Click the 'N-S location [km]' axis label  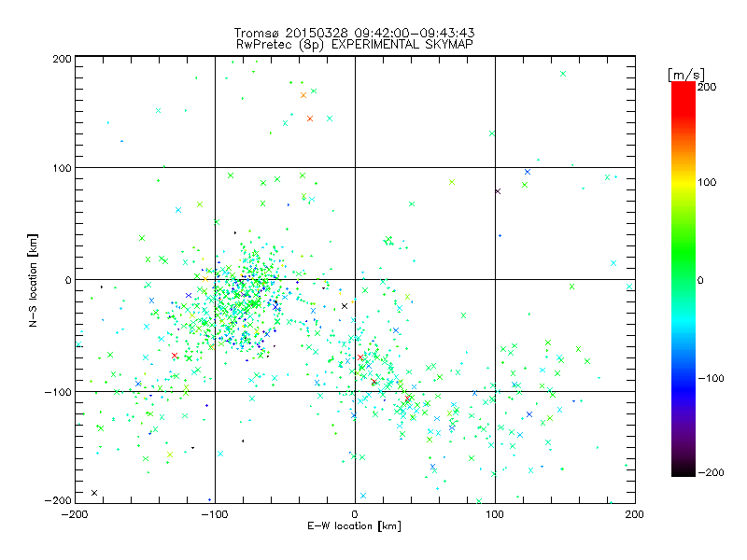coord(33,280)
